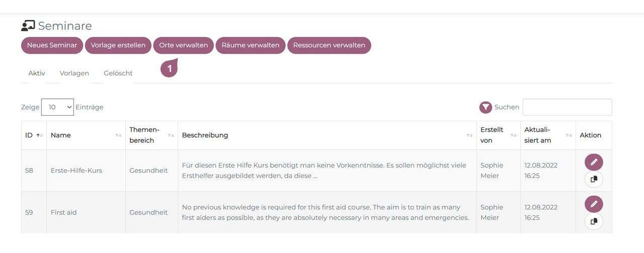Sort by the Themenbereich column arrows
644x253 pixels.
(x=171, y=135)
